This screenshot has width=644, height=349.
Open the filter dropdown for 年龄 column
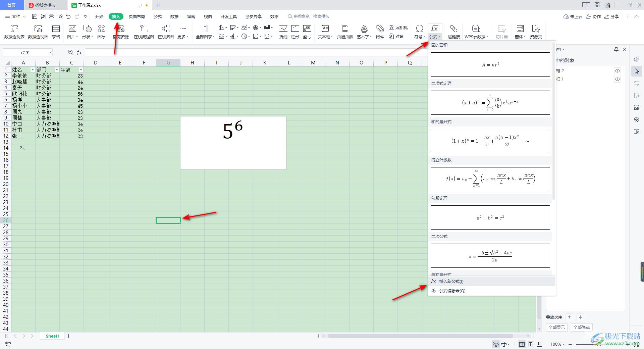tap(81, 70)
